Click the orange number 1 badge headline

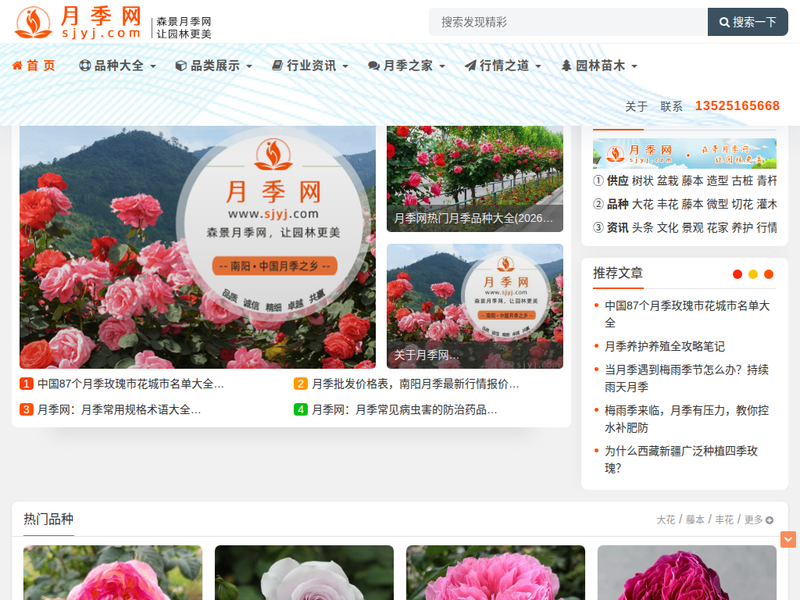[x=26, y=384]
